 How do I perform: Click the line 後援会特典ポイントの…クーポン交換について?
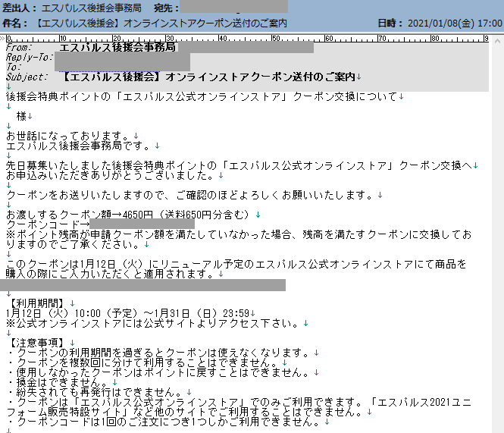pyautogui.click(x=205, y=96)
